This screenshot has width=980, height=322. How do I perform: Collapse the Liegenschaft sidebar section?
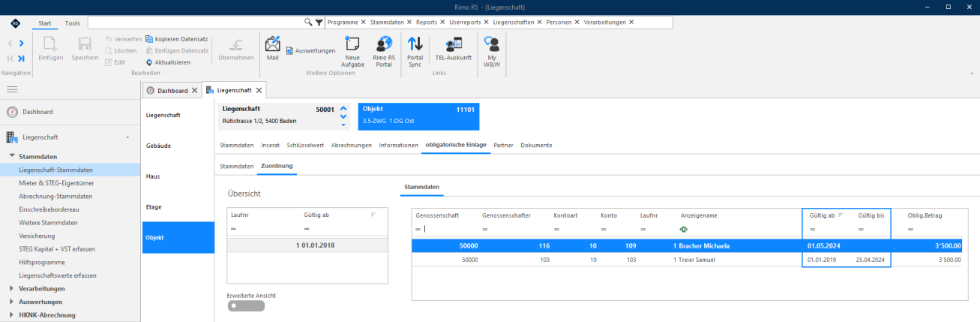point(127,137)
